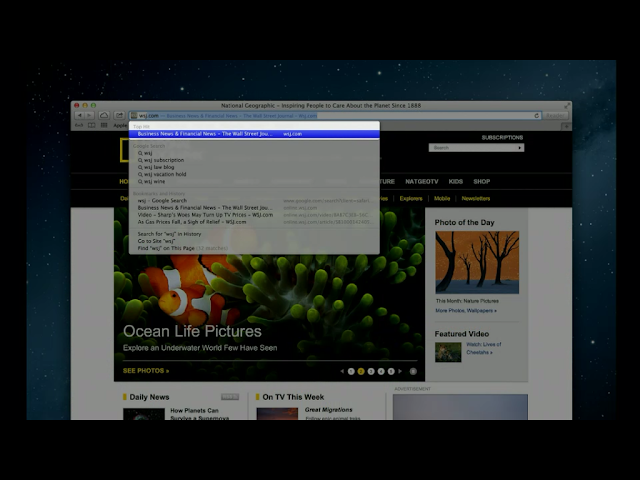Select Find "wsj" on This Page
The width and height of the screenshot is (640, 480).
tap(254, 248)
